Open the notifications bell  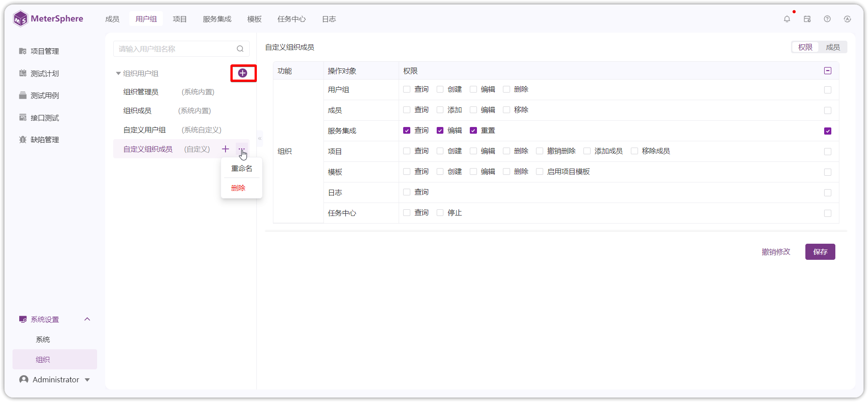(x=787, y=19)
